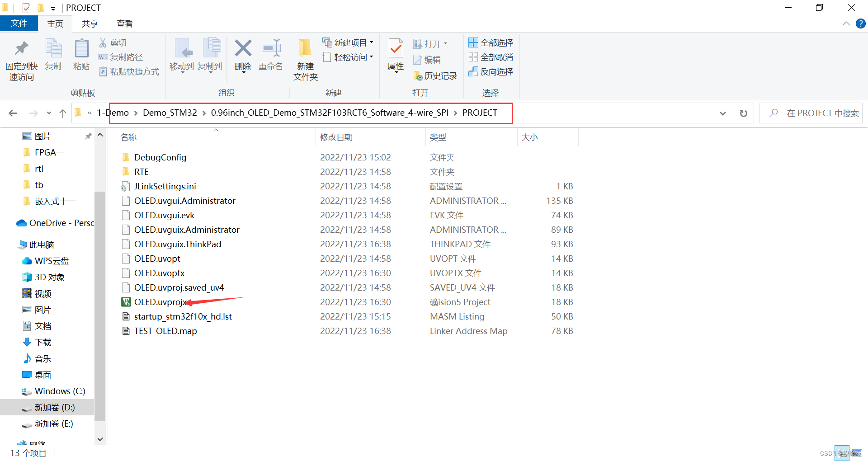
Task: Open the File tab
Action: (19, 24)
